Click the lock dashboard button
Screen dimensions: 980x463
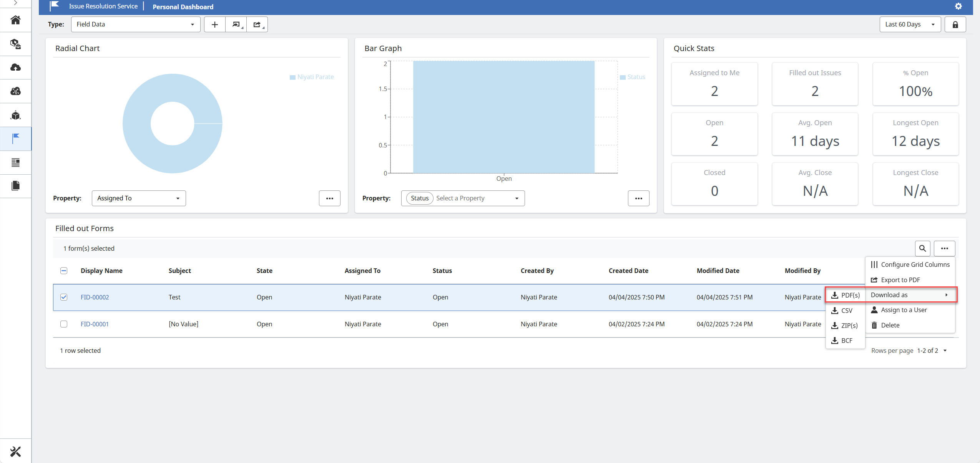point(955,24)
